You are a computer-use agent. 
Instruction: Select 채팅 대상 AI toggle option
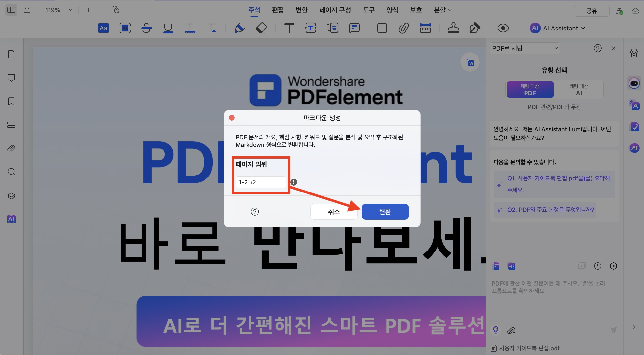579,89
